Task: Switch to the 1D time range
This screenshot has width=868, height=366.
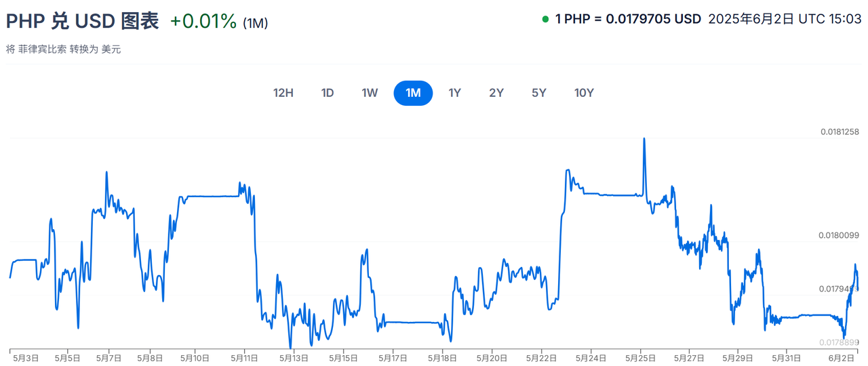Action: coord(328,93)
